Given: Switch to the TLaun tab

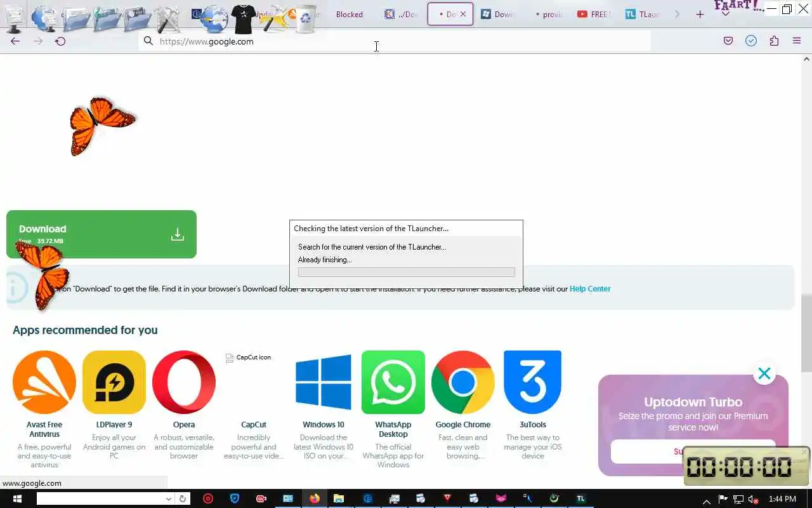Looking at the screenshot, I should pyautogui.click(x=642, y=15).
